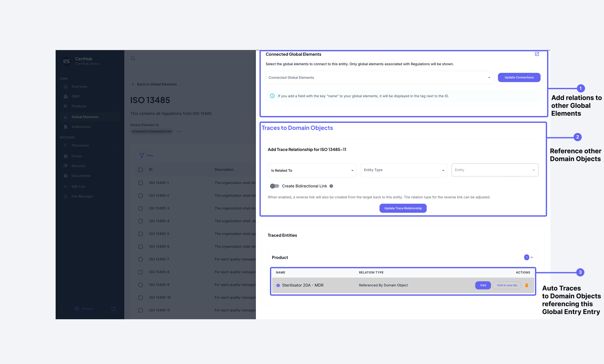
Task: Click the info icon beside Create Bidirectional Link
Action: [331, 186]
